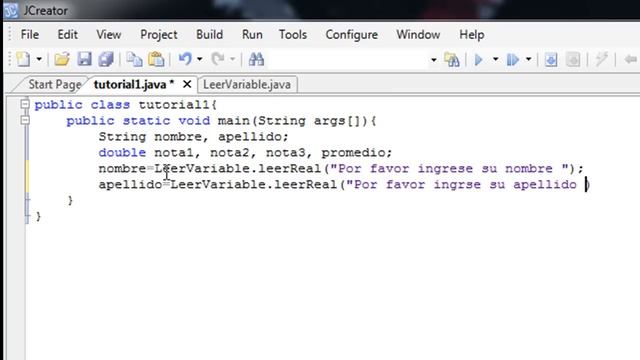Click the Open folder toolbar icon
This screenshot has height=360, width=640.
pos(62,60)
